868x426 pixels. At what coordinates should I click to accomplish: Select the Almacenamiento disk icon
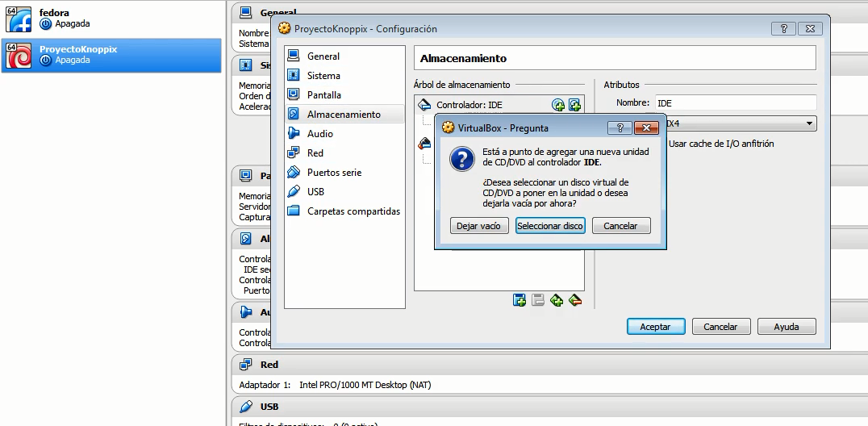[294, 114]
